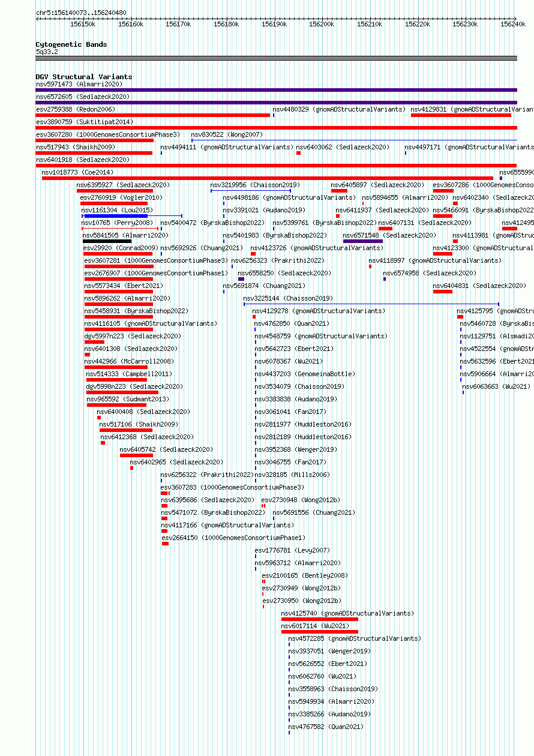Screen dimensions: 534x756
Task: Select the Cytogenetic Bands track title
Action: [x=71, y=44]
